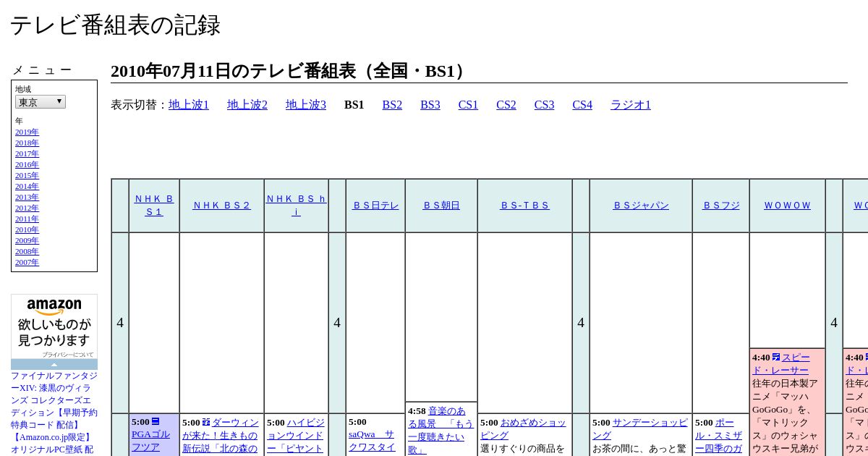Open the おめざめショッピング program link
The height and width of the screenshot is (456, 868).
click(523, 428)
